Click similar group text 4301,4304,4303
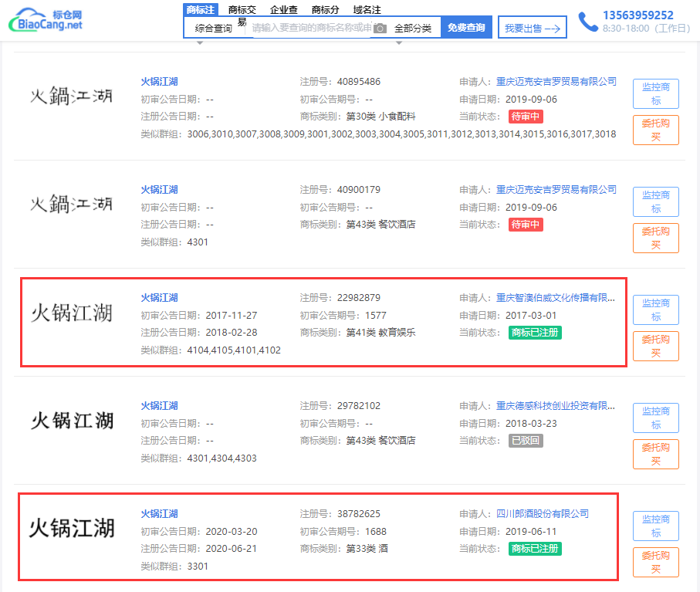 221,458
